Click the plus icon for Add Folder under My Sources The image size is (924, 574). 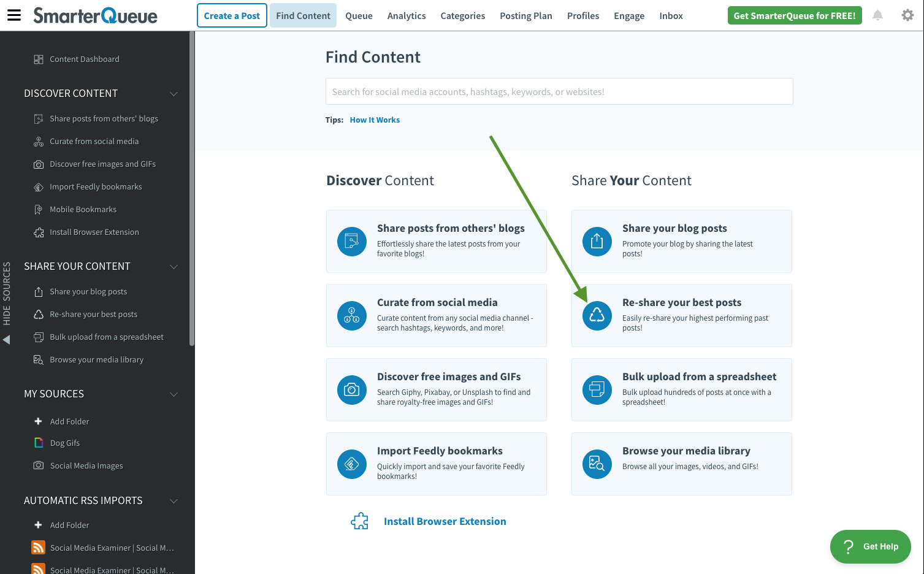[38, 421]
